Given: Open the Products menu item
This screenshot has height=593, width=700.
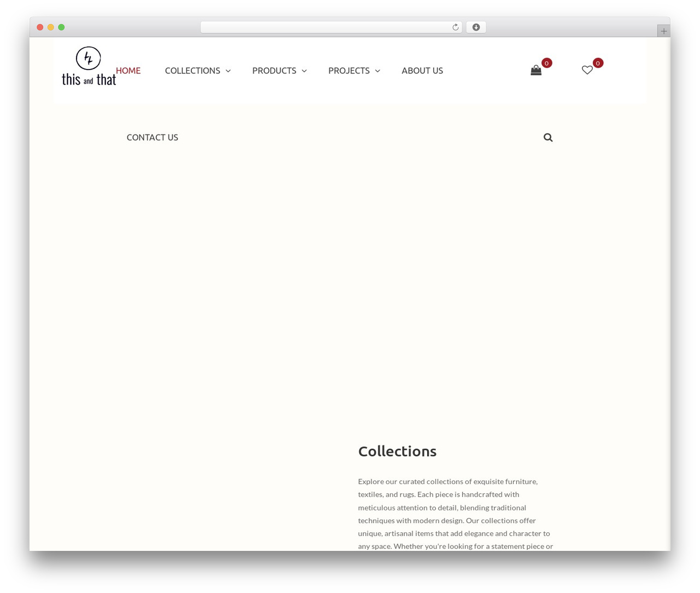Looking at the screenshot, I should (x=274, y=71).
